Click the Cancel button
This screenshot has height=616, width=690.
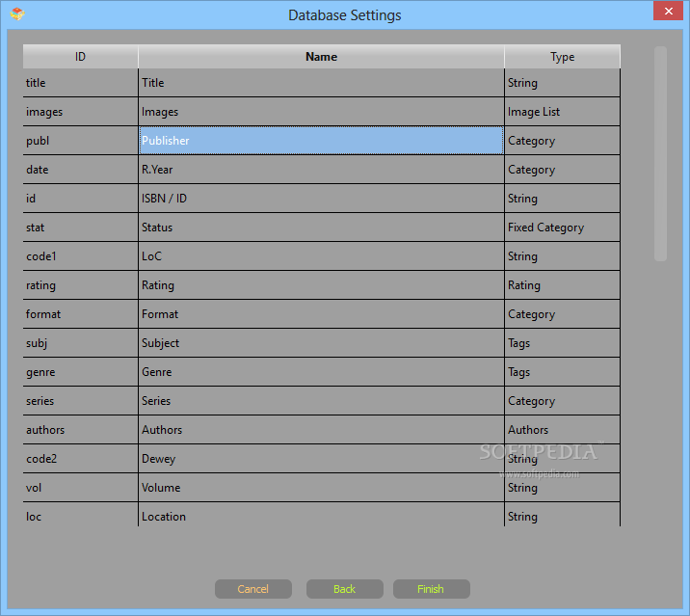tap(253, 589)
